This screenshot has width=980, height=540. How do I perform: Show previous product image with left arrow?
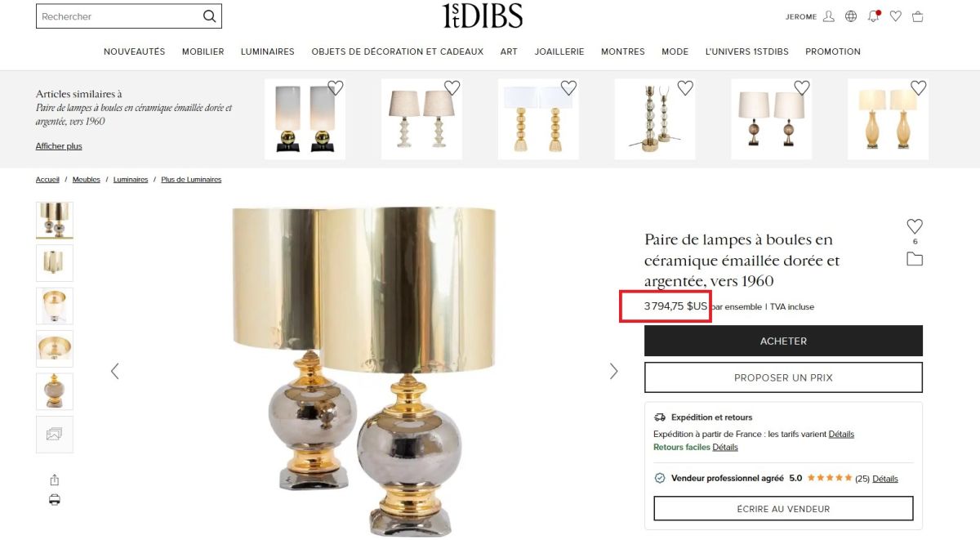114,371
